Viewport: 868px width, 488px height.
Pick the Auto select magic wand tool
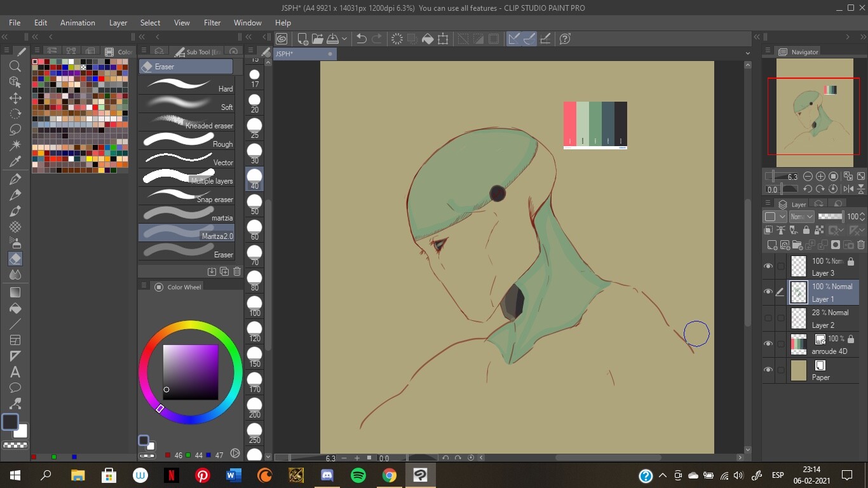[15, 146]
